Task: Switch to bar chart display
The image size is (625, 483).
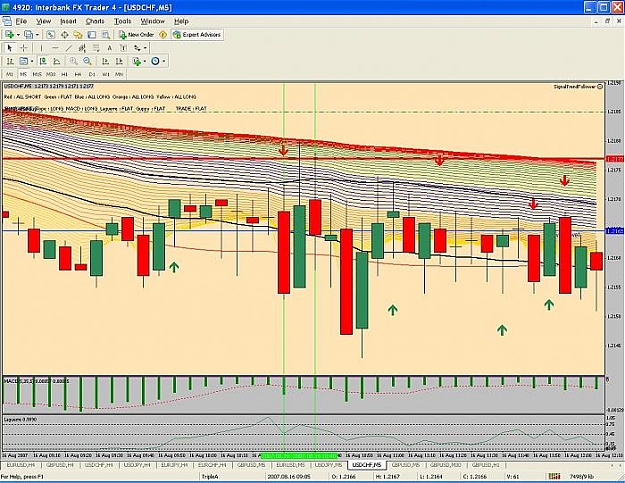Action: tap(10, 61)
